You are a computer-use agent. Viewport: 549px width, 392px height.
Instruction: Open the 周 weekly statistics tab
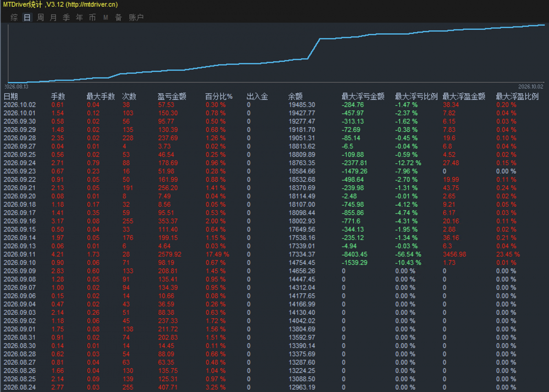(41, 18)
